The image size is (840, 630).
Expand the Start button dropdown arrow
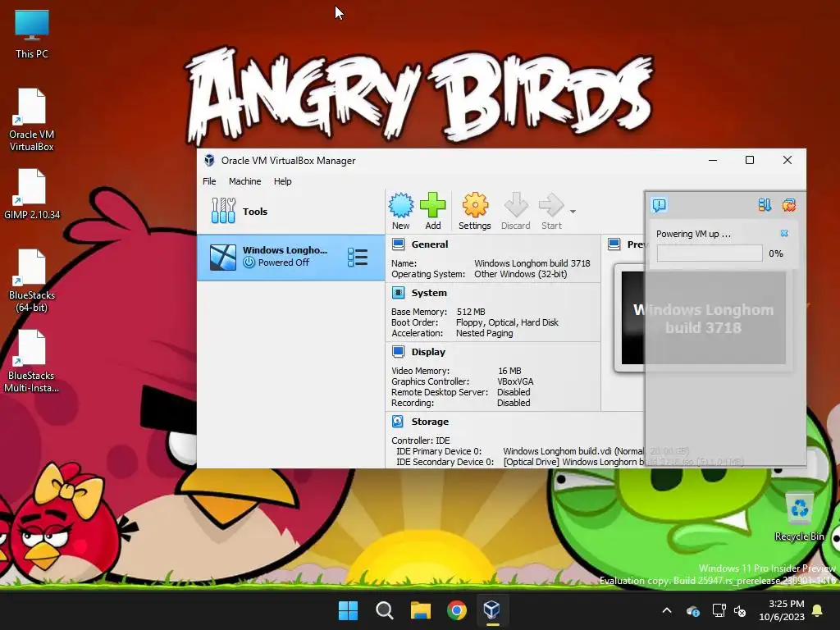(x=573, y=212)
